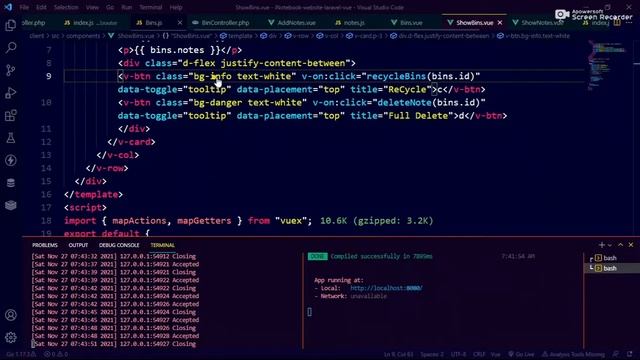This screenshot has height=360, width=640.
Task: Click the Go Live status bar button
Action: [521, 354]
